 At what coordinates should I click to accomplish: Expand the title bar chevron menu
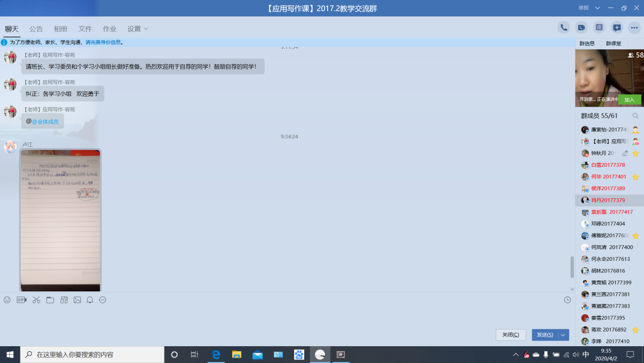tap(597, 8)
